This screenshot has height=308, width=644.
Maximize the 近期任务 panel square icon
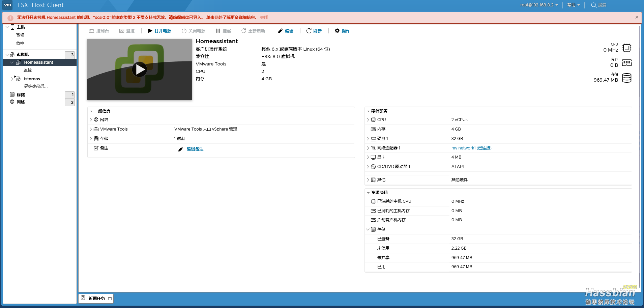(110, 299)
